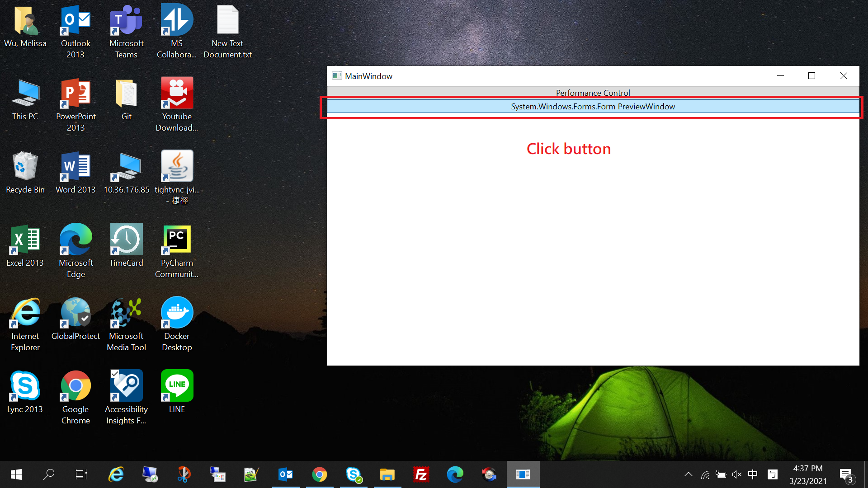Expand hidden system tray icons
The height and width of the screenshot is (488, 868).
[x=689, y=474]
